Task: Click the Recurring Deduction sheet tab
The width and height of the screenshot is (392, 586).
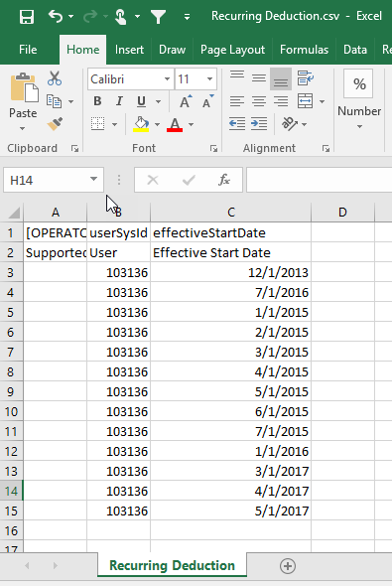Action: (172, 565)
